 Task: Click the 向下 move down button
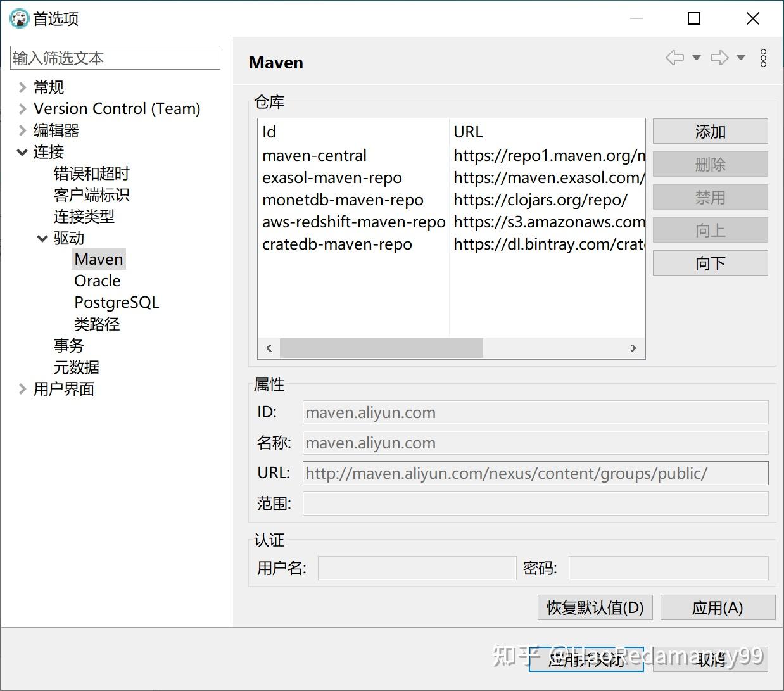click(x=711, y=263)
